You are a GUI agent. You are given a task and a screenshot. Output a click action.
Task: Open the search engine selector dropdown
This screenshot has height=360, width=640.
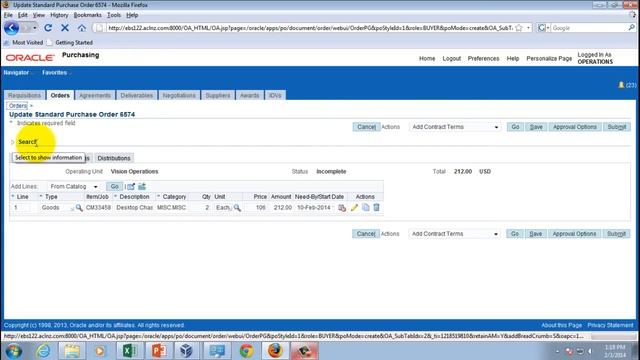544,28
